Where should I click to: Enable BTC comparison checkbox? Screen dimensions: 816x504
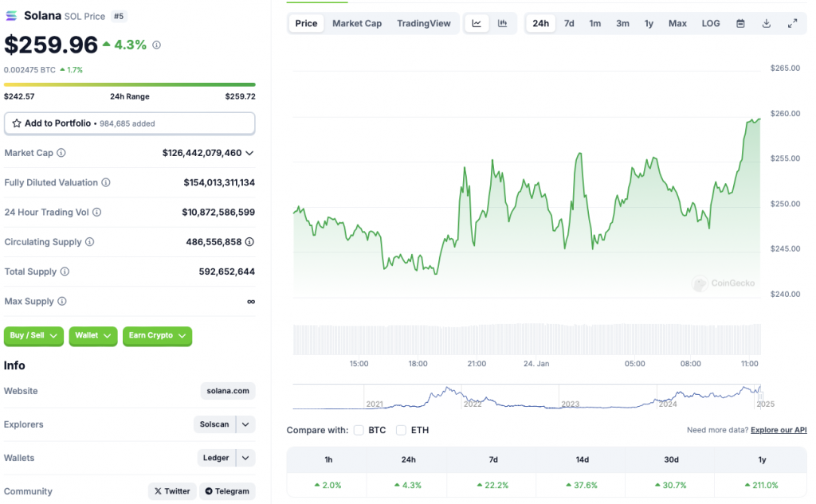[359, 429]
